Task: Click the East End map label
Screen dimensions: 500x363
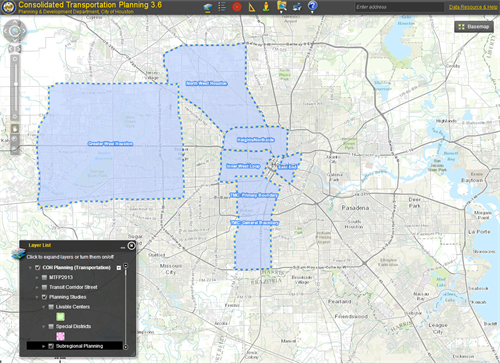Action: (x=287, y=167)
